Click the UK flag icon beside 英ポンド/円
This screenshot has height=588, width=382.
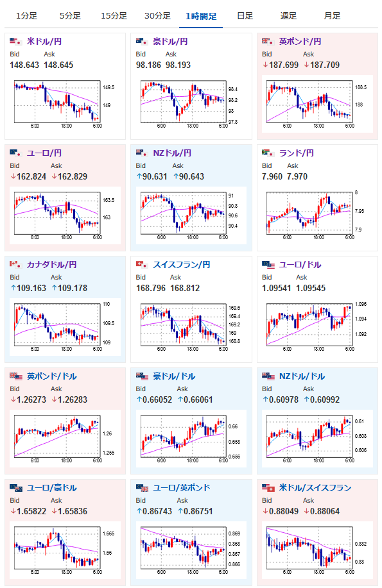[x=268, y=41]
